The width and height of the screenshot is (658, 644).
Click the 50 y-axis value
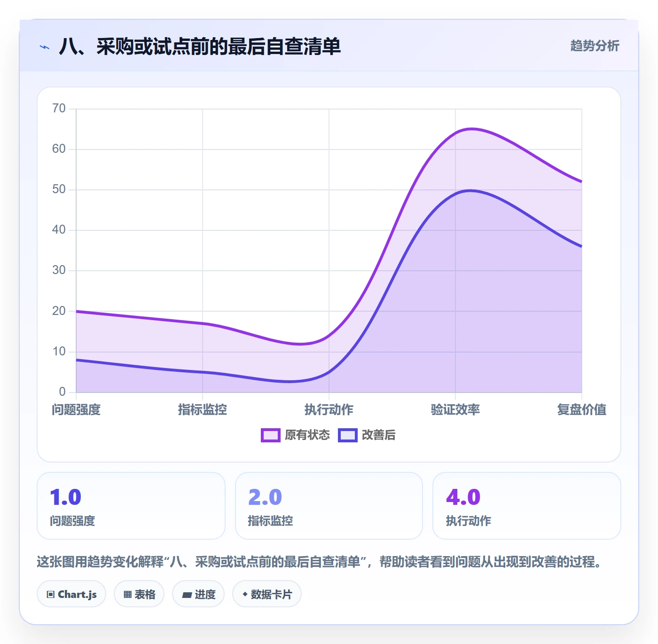coord(59,189)
